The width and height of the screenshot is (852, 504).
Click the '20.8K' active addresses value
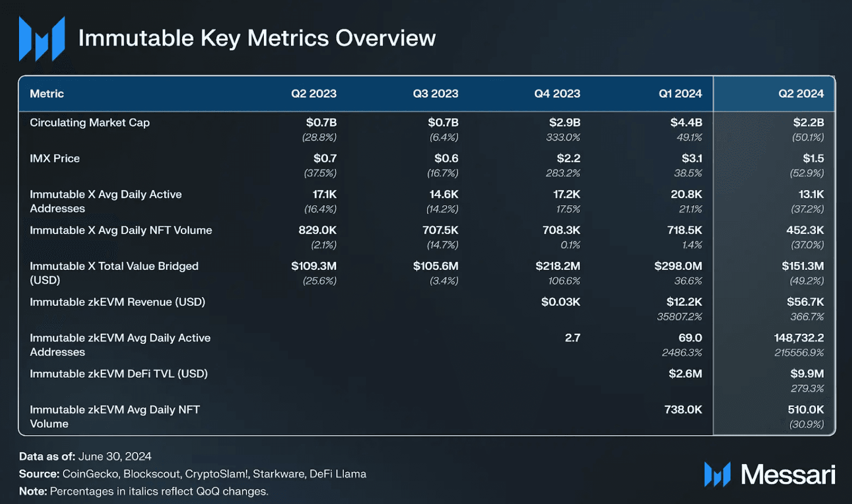click(x=686, y=194)
